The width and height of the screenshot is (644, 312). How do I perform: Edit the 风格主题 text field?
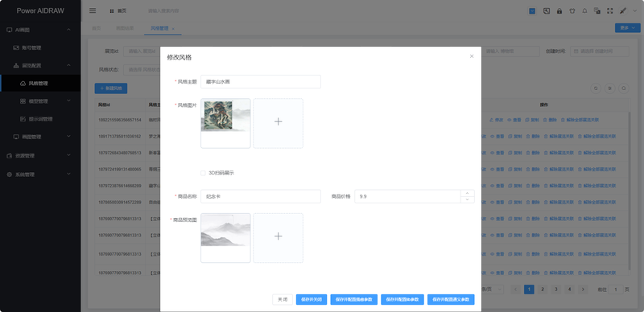pyautogui.click(x=260, y=82)
